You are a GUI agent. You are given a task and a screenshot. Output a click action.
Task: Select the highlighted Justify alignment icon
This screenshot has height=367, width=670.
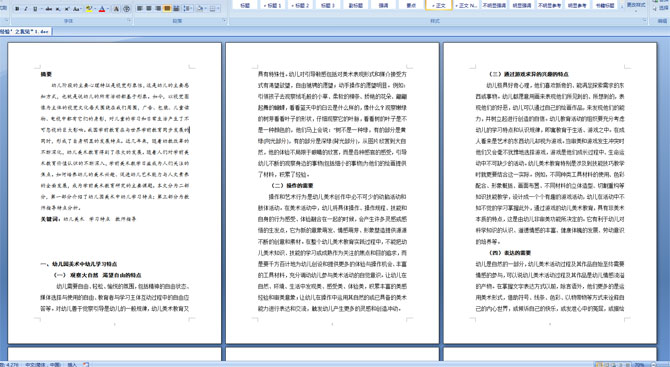pyautogui.click(x=167, y=9)
